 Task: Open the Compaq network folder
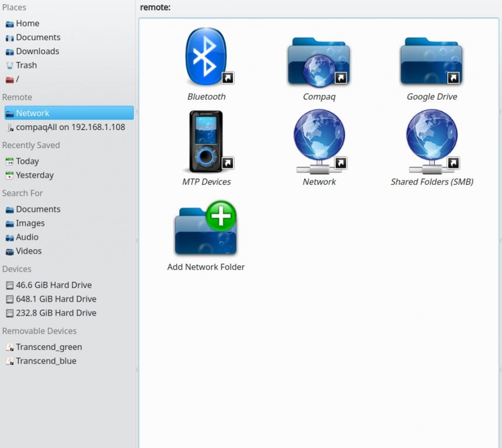pyautogui.click(x=319, y=61)
